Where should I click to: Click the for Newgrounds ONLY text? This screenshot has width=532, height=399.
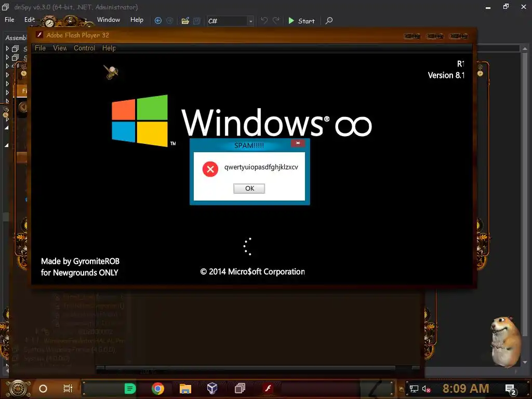pyautogui.click(x=79, y=273)
